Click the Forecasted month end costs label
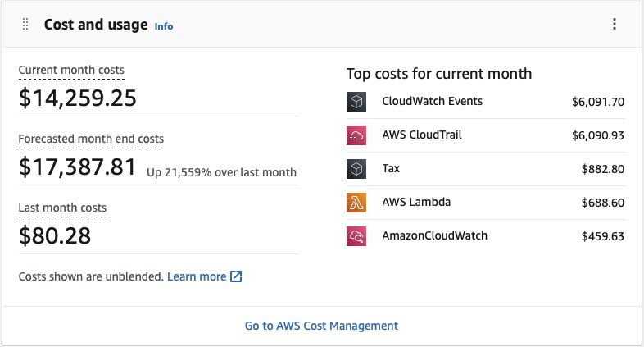644x347 pixels. click(91, 139)
